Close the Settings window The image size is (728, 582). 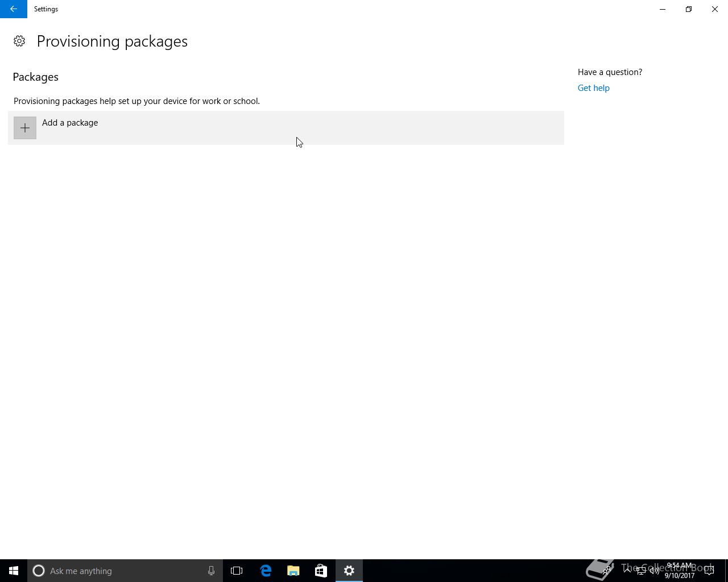[715, 9]
